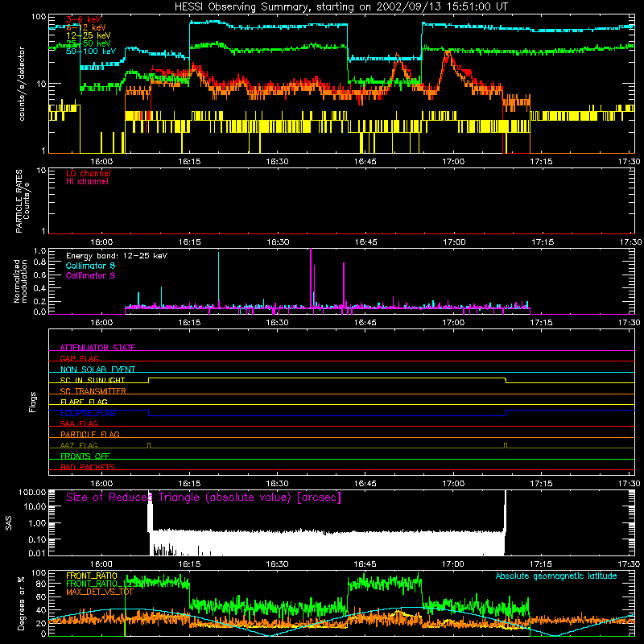
Task: Click the 'GAP_FLAG' label
Action: tap(79, 358)
